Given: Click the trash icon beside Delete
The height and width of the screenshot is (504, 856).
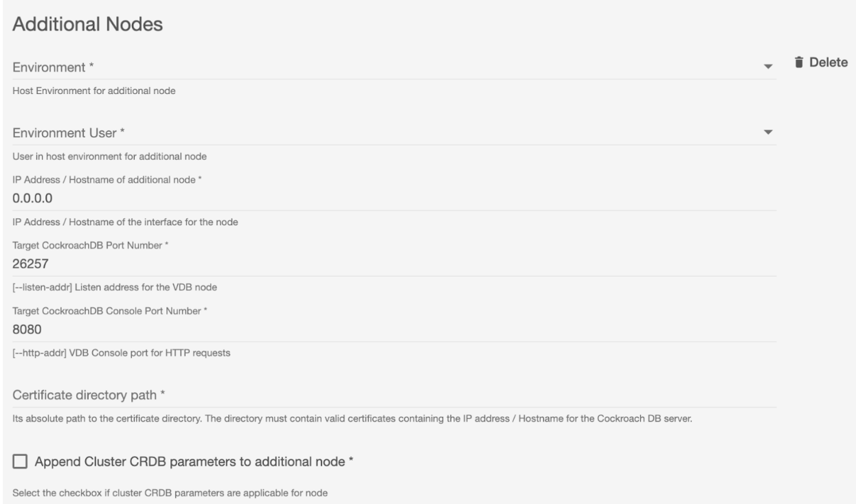Looking at the screenshot, I should pos(798,62).
